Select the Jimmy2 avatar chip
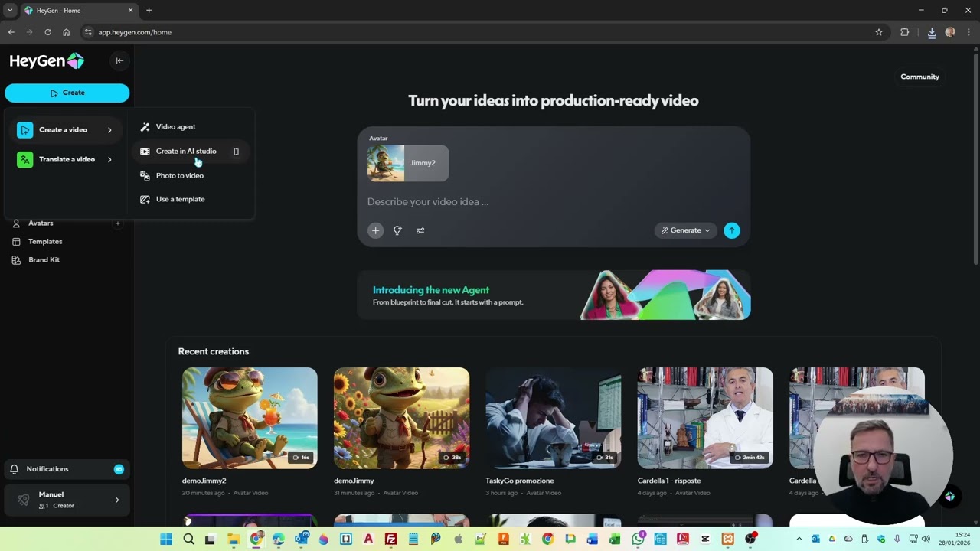980x551 pixels. (407, 163)
